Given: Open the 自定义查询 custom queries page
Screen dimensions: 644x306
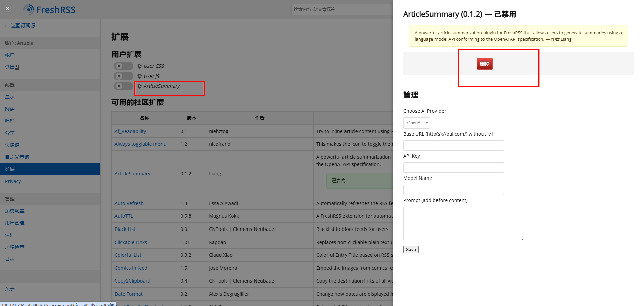Looking at the screenshot, I should 17,157.
